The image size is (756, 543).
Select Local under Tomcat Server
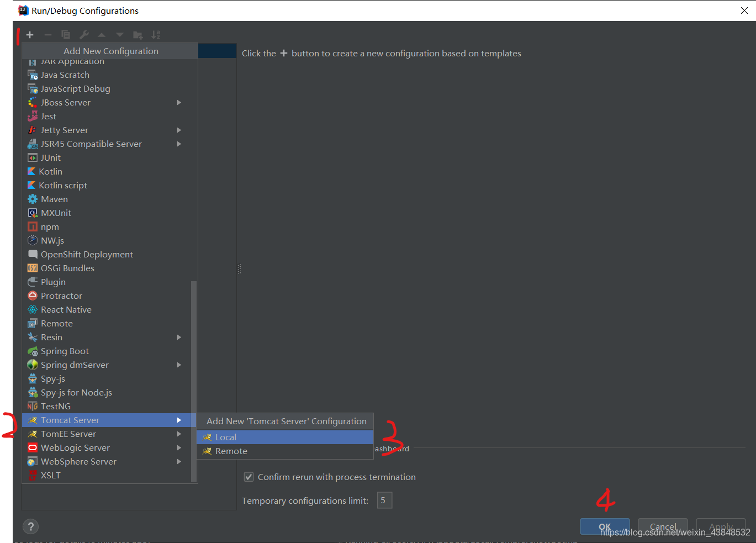285,437
